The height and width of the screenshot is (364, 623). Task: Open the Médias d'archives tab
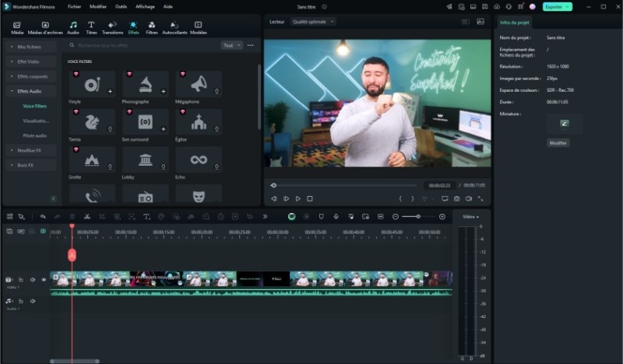[45, 28]
